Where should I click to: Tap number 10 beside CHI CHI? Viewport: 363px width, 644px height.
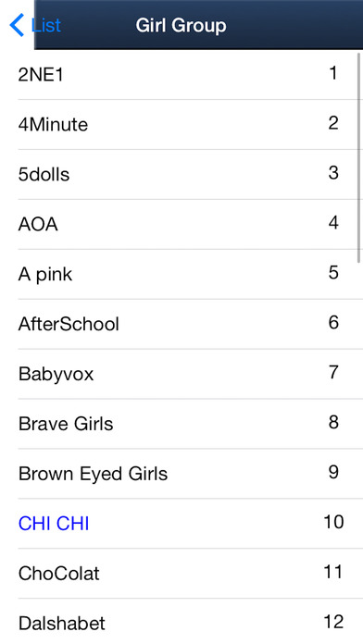point(333,522)
